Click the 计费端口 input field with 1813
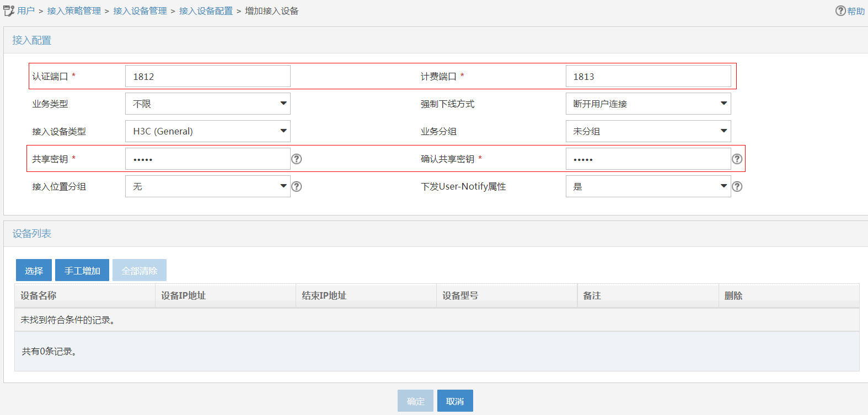868x415 pixels. tap(649, 76)
